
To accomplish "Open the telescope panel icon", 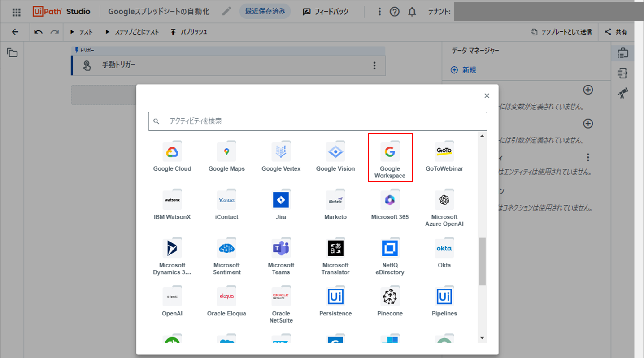I will pyautogui.click(x=623, y=93).
